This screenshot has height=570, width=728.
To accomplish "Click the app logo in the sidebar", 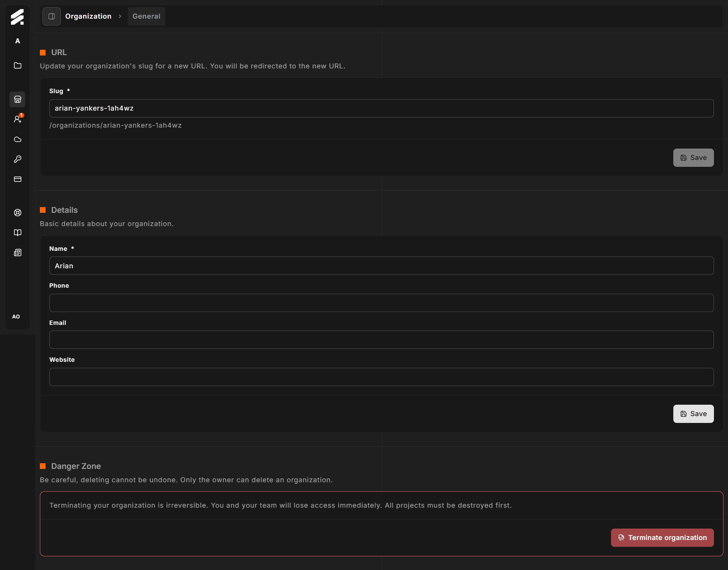I will pos(17,17).
